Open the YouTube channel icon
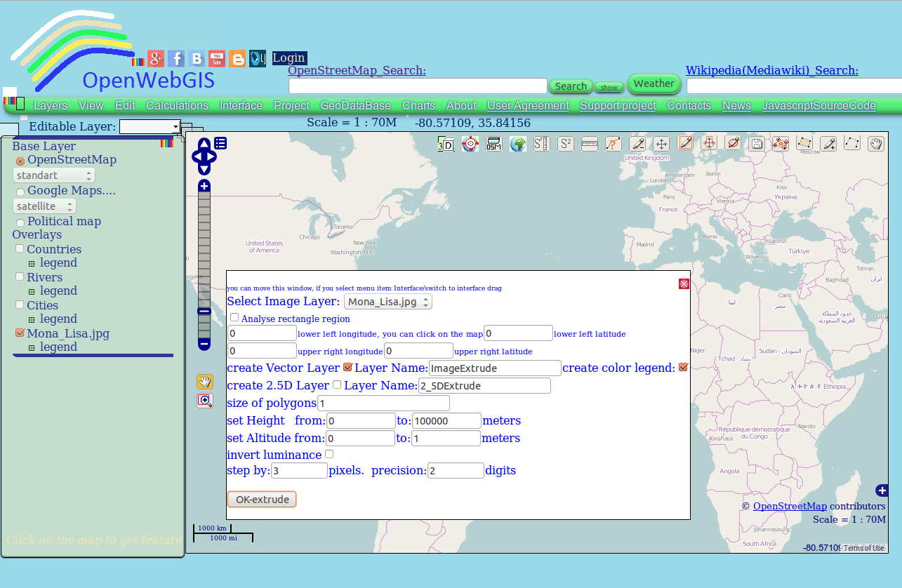 click(x=217, y=59)
